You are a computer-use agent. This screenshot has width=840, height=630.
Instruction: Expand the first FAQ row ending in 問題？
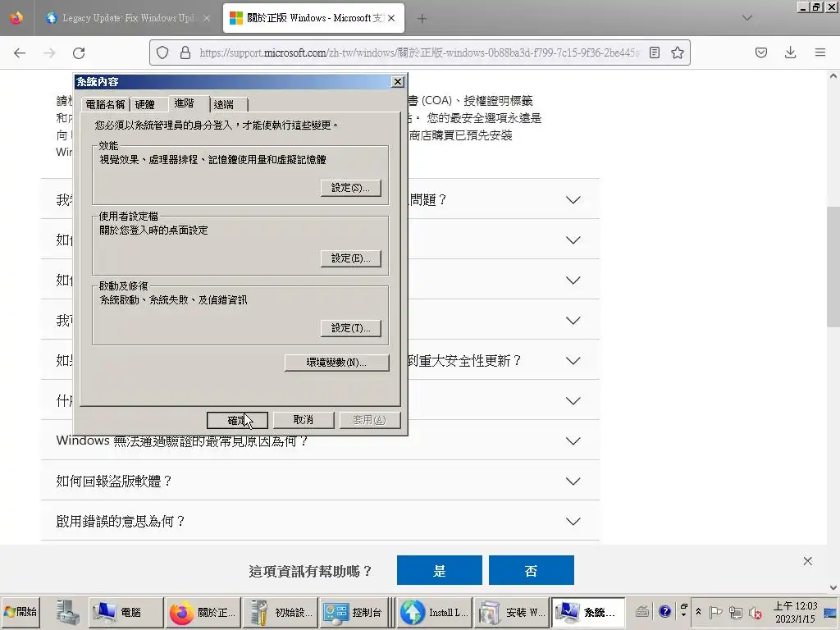click(x=573, y=200)
